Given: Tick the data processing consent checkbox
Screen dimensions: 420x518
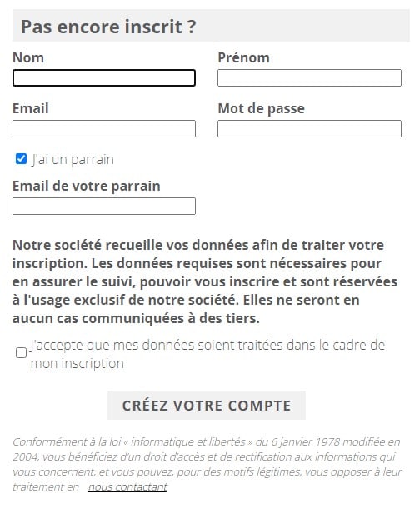Looking at the screenshot, I should tap(21, 353).
